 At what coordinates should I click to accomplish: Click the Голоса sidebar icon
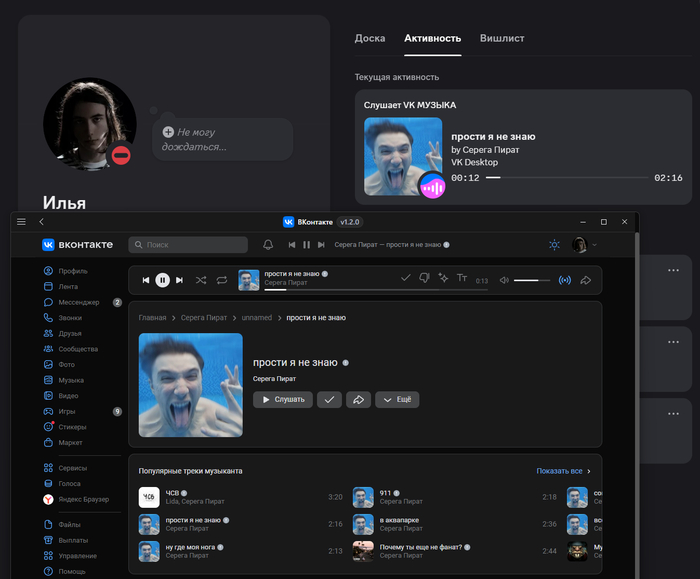coord(48,483)
